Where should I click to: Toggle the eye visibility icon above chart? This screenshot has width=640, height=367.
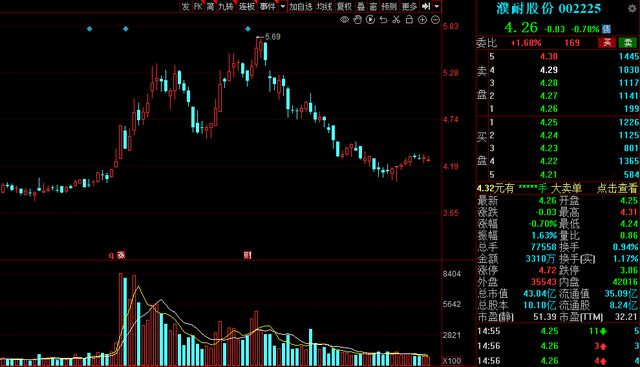pos(344,20)
